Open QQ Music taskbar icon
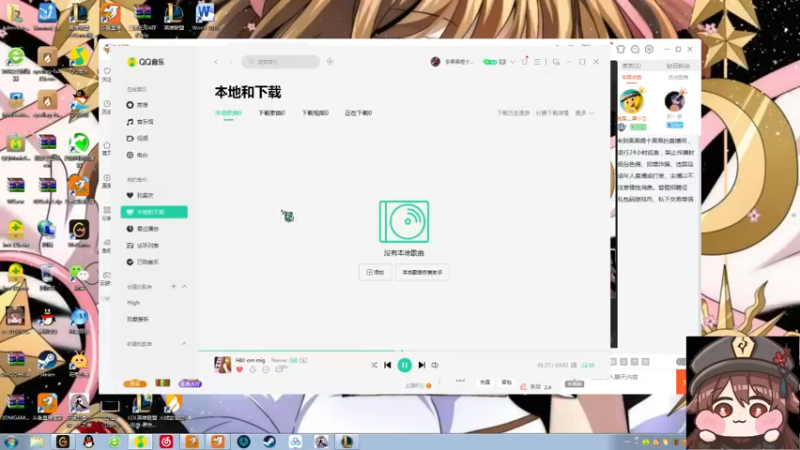The height and width of the screenshot is (450, 800). [140, 442]
